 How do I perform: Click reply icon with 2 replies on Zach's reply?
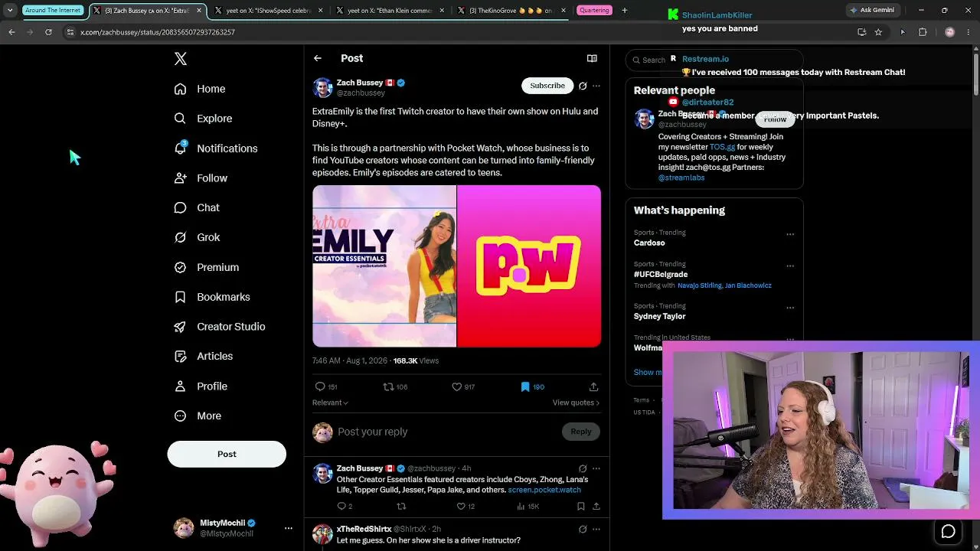341,506
